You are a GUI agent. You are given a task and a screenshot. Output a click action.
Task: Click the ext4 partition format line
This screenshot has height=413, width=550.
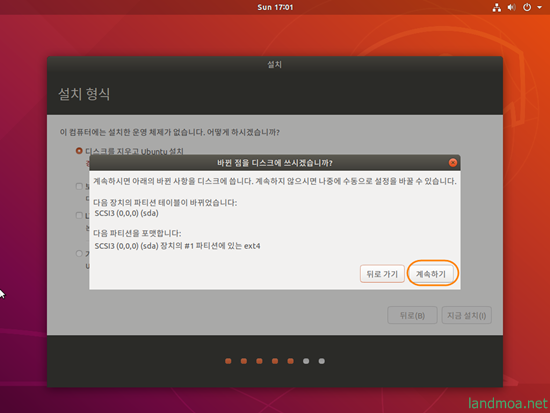click(x=177, y=246)
